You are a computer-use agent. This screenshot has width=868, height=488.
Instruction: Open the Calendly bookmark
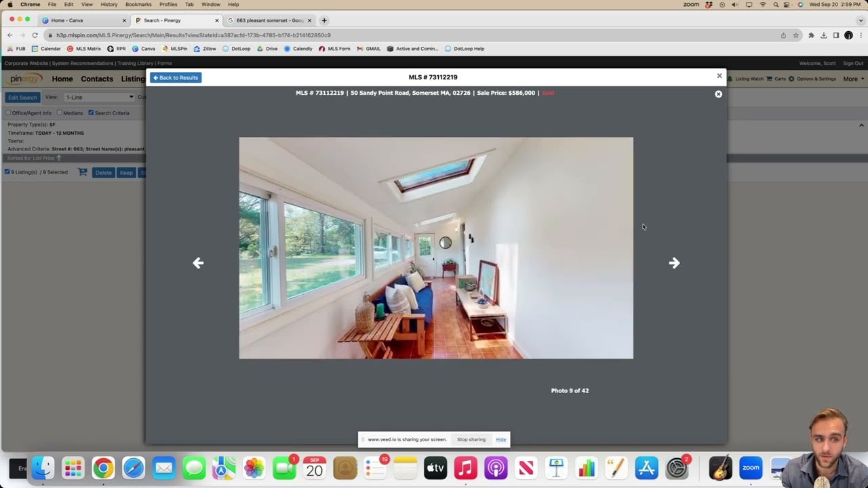pyautogui.click(x=298, y=49)
